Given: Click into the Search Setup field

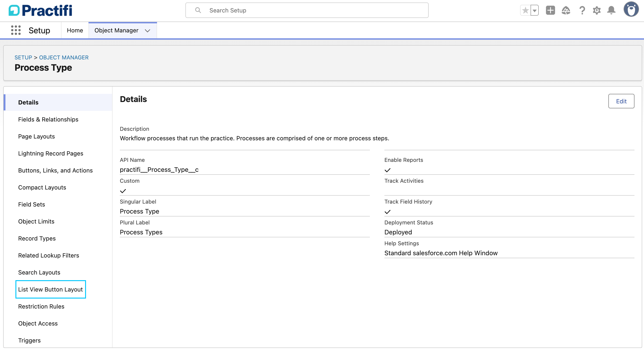Looking at the screenshot, I should pyautogui.click(x=307, y=10).
